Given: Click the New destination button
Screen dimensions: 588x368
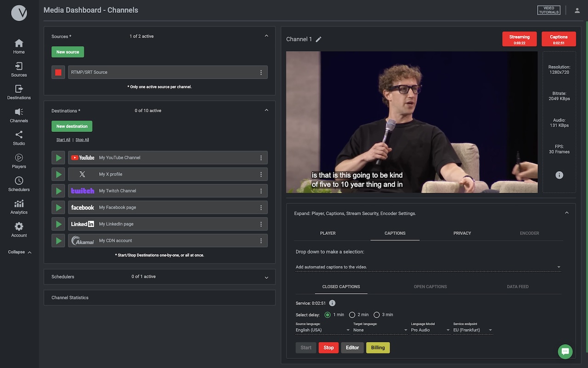Looking at the screenshot, I should click(x=72, y=126).
